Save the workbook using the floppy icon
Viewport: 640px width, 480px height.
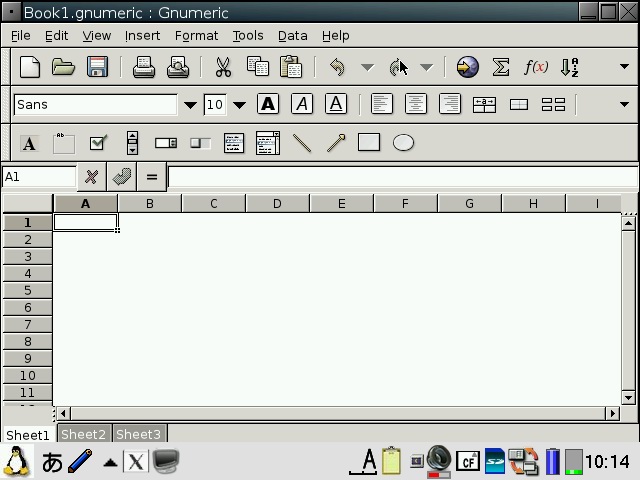(x=97, y=67)
